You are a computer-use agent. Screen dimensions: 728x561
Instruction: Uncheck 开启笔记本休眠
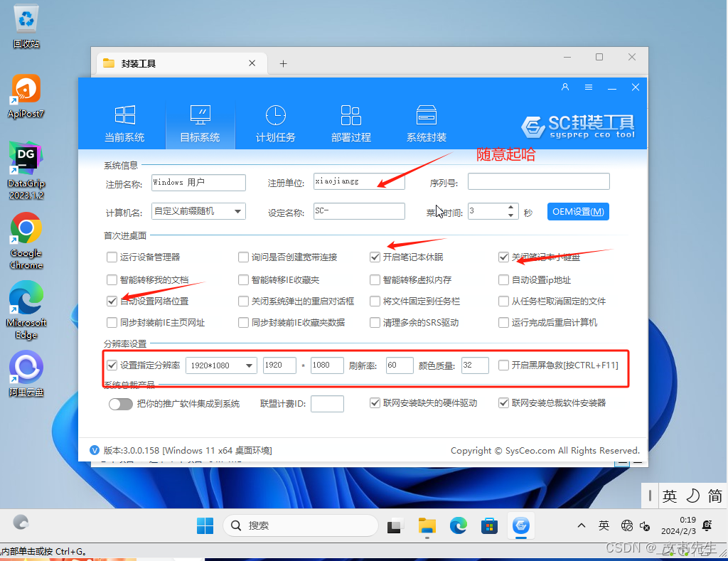(375, 257)
